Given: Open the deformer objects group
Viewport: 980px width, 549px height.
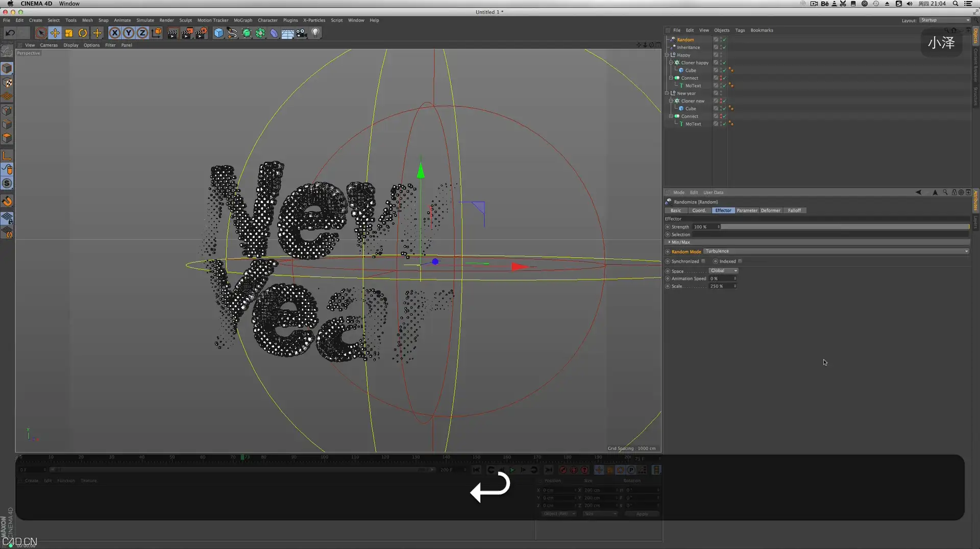Looking at the screenshot, I should click(274, 33).
